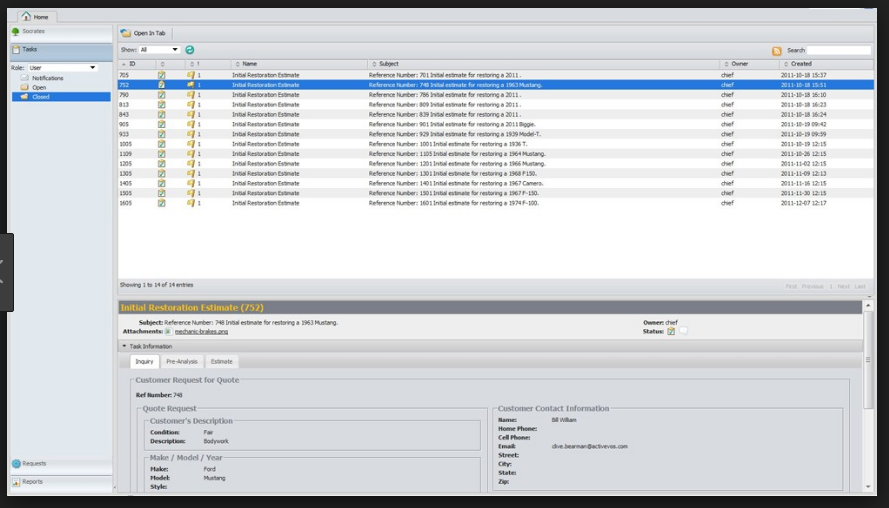The image size is (889, 508).
Task: Switch to the Estimate tab
Action: (222, 362)
